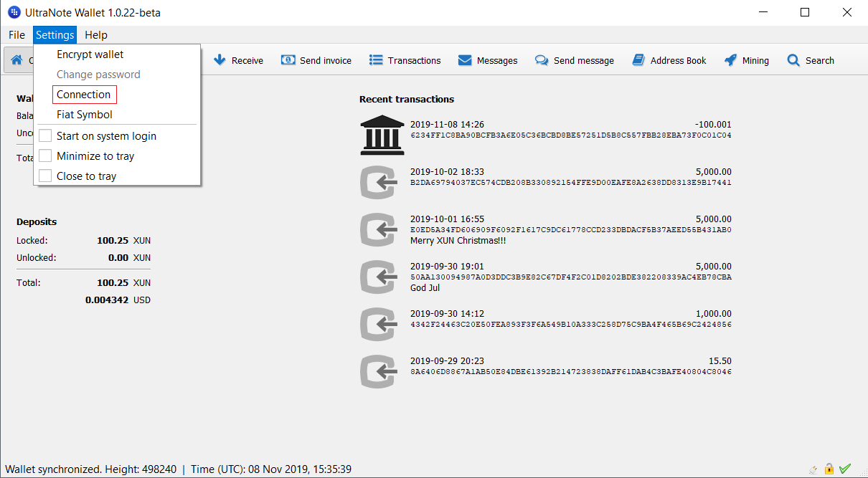Click the Recent transactions heading
The height and width of the screenshot is (478, 868).
407,100
